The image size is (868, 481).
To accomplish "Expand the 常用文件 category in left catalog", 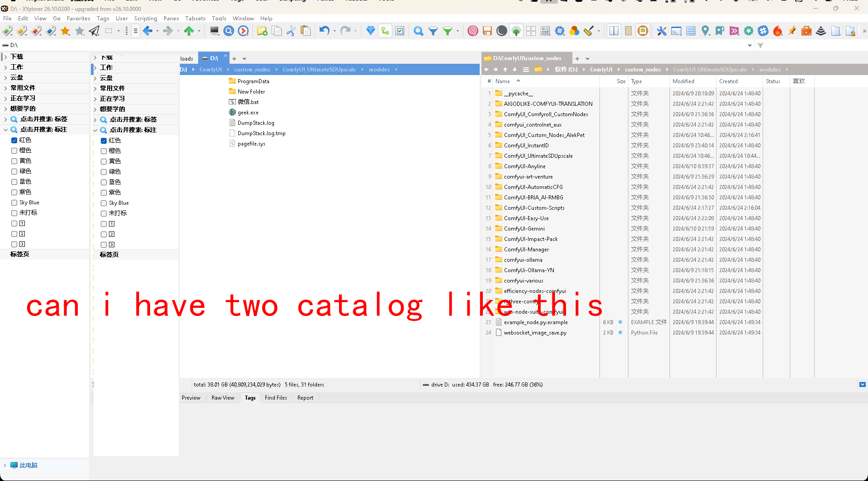I will [x=5, y=88].
